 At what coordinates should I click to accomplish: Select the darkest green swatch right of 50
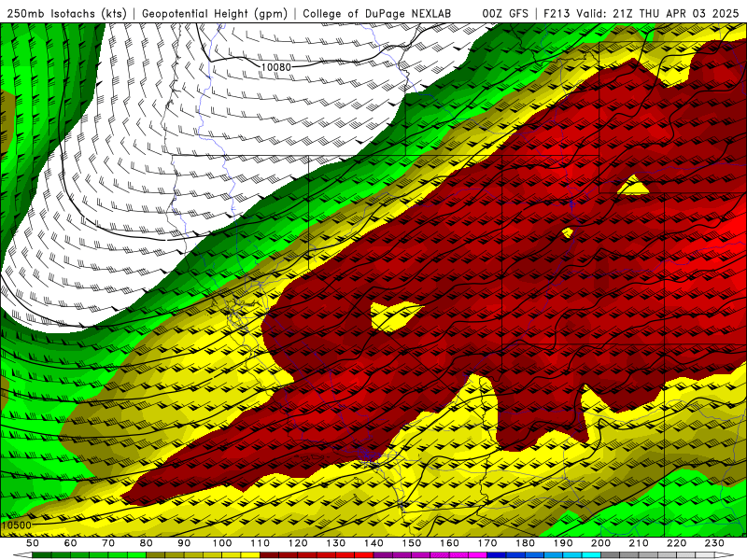[x=42, y=555]
